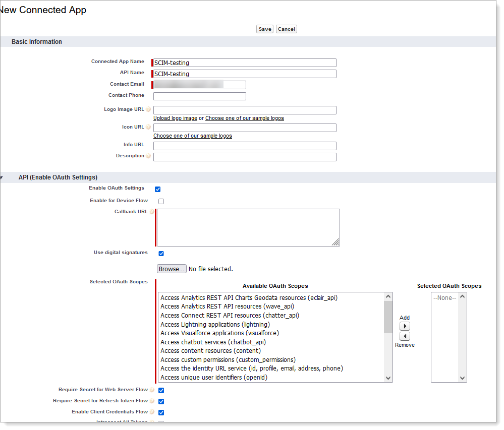This screenshot has height=430, width=504.
Task: Enable the Device Flow checkbox
Action: click(x=161, y=201)
